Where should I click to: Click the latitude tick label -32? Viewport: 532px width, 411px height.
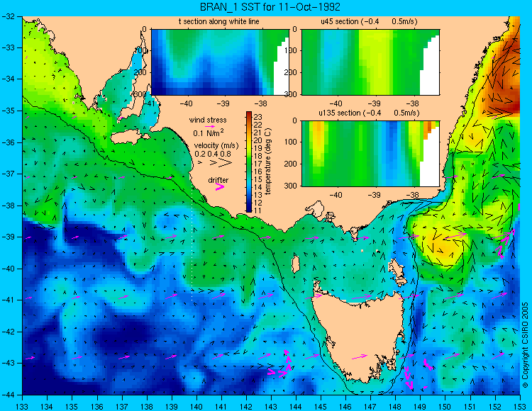(9, 16)
